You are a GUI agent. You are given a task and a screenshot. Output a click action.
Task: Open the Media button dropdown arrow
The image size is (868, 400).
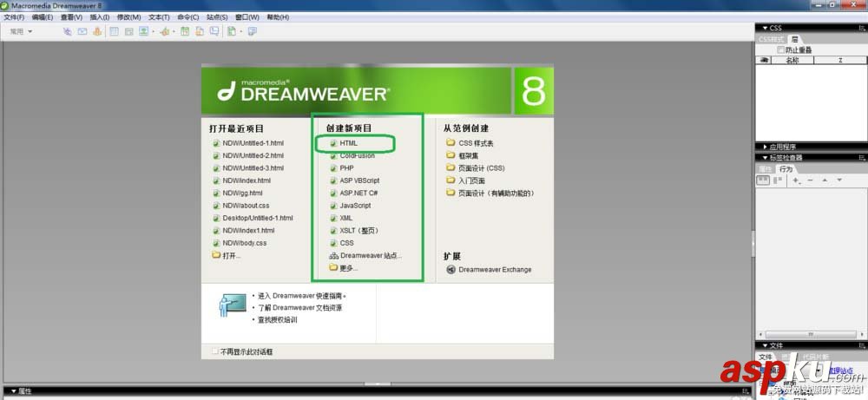click(174, 32)
